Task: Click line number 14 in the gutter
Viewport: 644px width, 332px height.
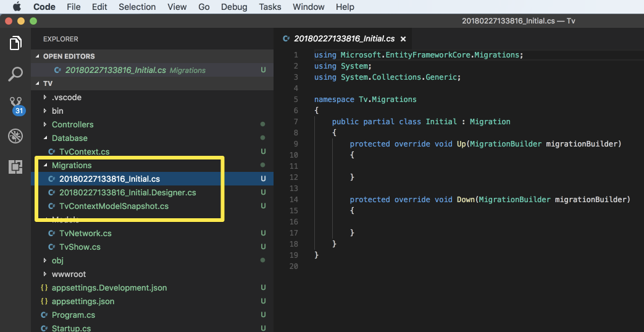Action: pyautogui.click(x=293, y=200)
